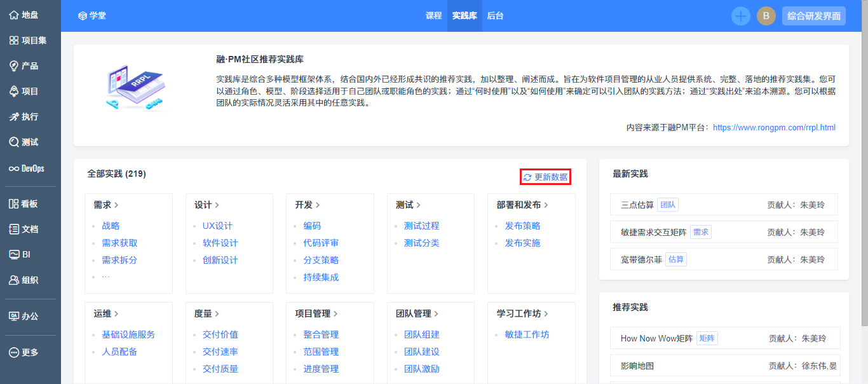Open the 办公 sidebar icon
The height and width of the screenshot is (384, 868).
[14, 316]
